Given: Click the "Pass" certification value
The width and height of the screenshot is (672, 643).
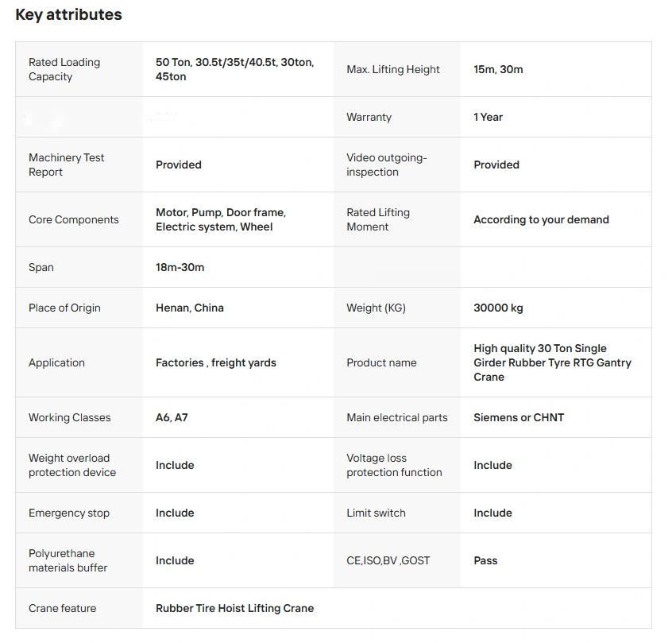Looking at the screenshot, I should click(x=485, y=560).
